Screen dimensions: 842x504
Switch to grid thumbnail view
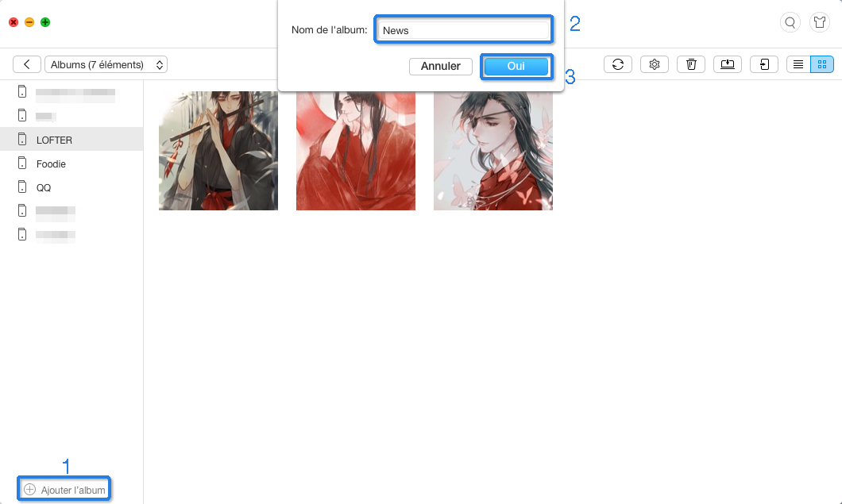click(x=822, y=64)
